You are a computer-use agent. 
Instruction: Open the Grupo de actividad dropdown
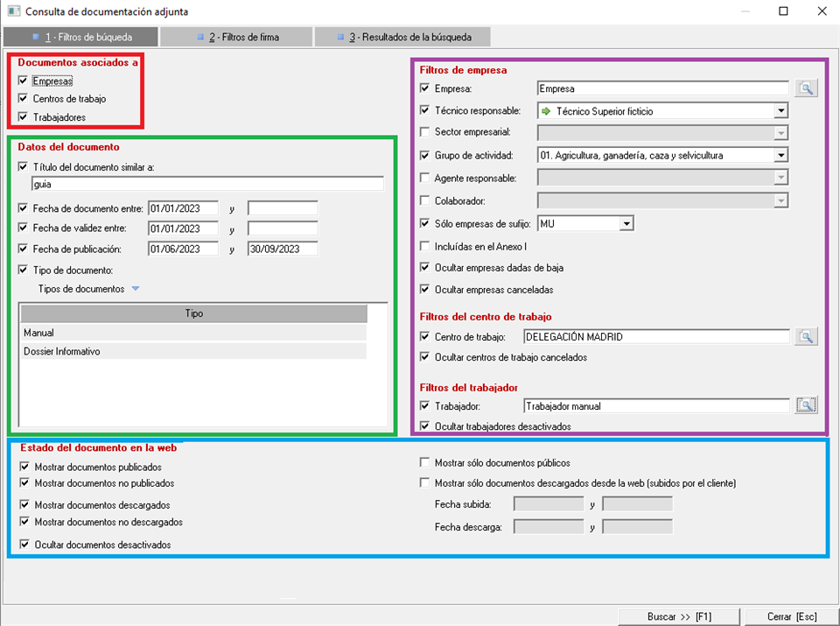pos(780,155)
